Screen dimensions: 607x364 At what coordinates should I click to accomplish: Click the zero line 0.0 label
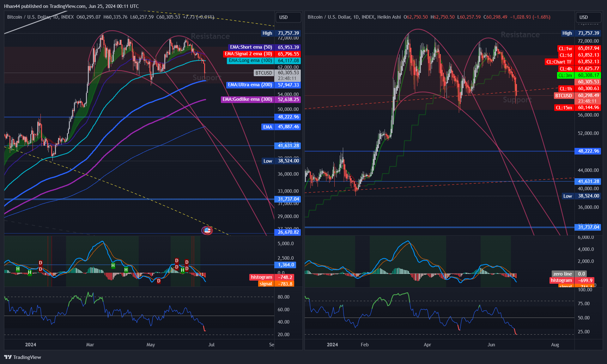570,274
